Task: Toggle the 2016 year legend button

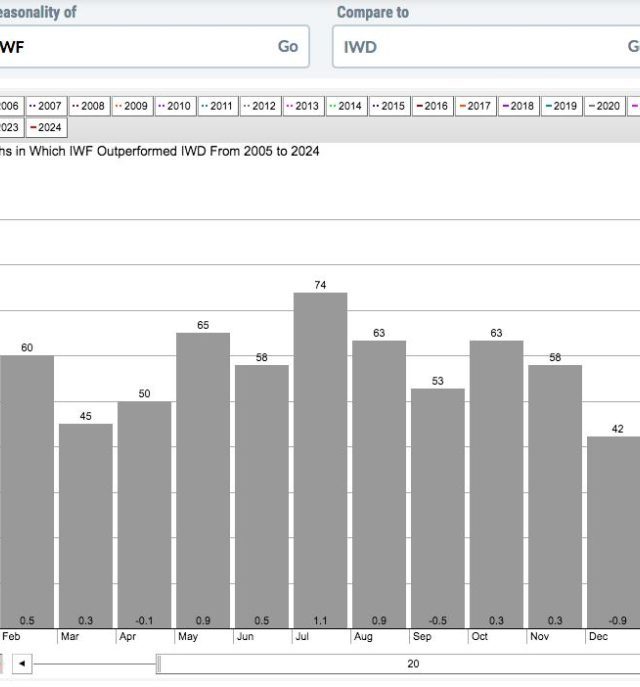Action: point(432,106)
